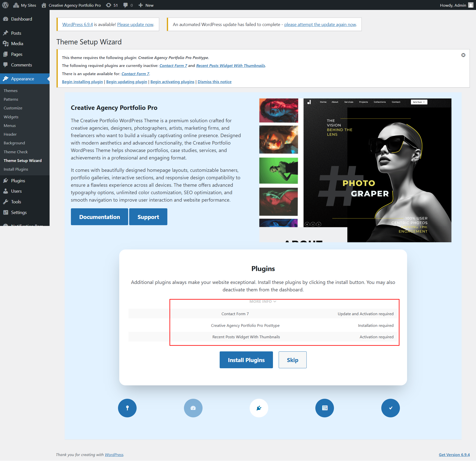Open the Posts menu
Viewport: 476px width, 461px height.
[25, 33]
